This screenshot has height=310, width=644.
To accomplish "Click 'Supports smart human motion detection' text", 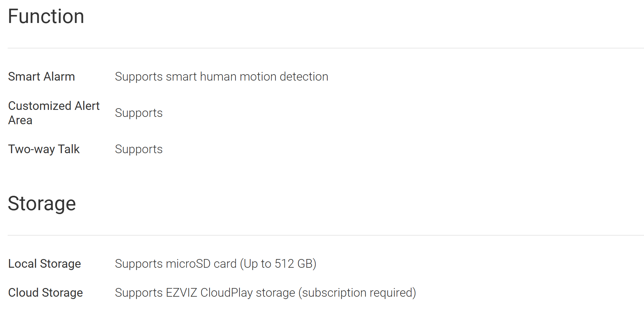I will (222, 77).
